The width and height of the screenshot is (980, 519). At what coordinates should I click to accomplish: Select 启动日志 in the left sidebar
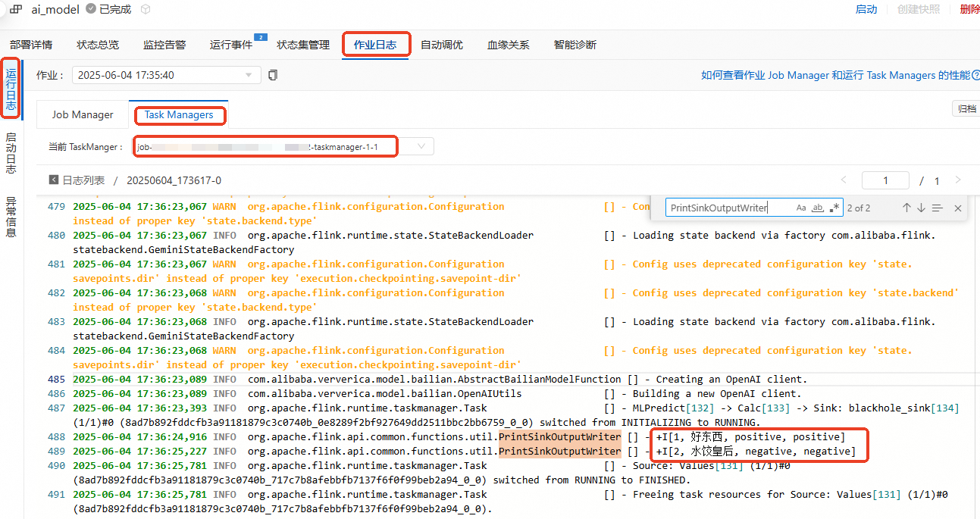pyautogui.click(x=11, y=154)
